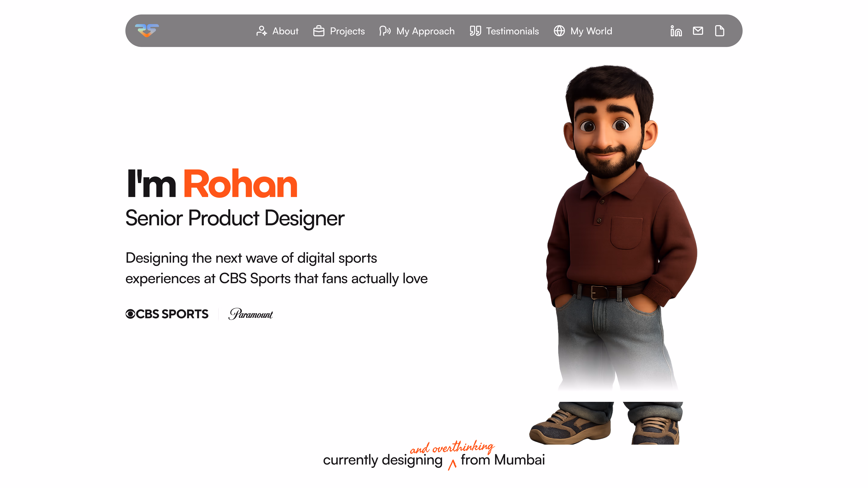Open the Projects nav item
868x488 pixels.
pos(347,31)
